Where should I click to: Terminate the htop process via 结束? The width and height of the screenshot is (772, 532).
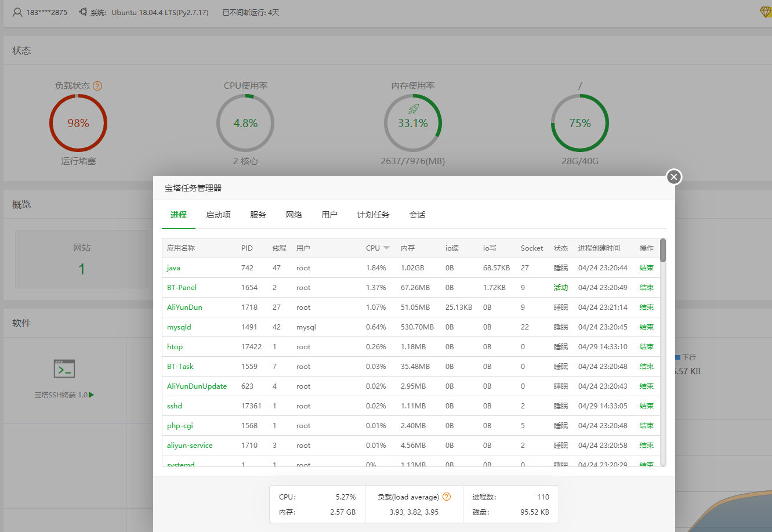pyautogui.click(x=646, y=347)
